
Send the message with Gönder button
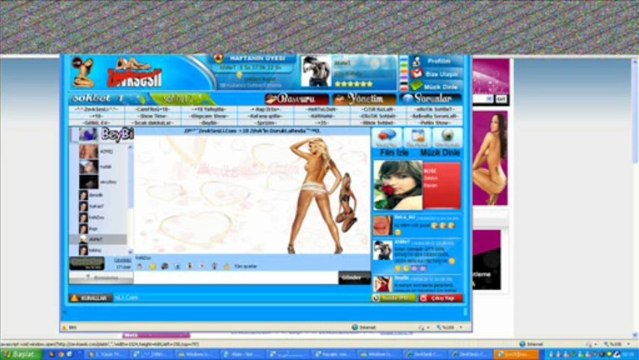click(354, 278)
